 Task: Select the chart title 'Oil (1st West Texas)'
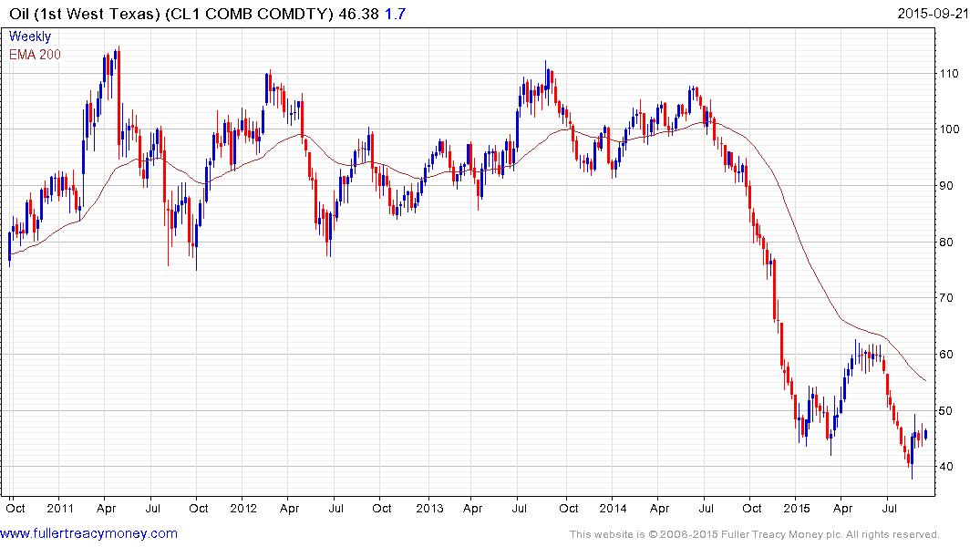tap(85, 14)
